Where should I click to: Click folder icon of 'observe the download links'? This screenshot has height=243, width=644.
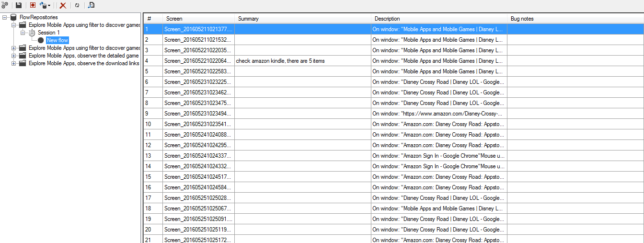click(23, 63)
